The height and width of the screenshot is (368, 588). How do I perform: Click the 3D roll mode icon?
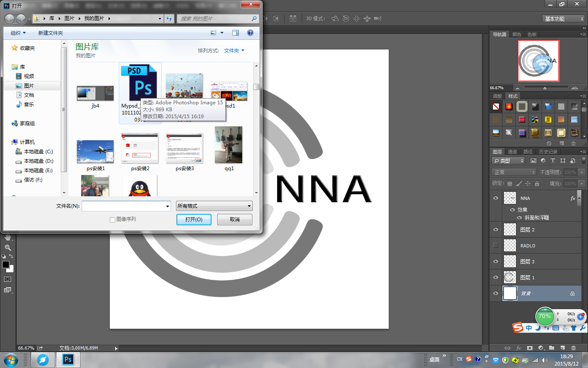pyautogui.click(x=346, y=18)
